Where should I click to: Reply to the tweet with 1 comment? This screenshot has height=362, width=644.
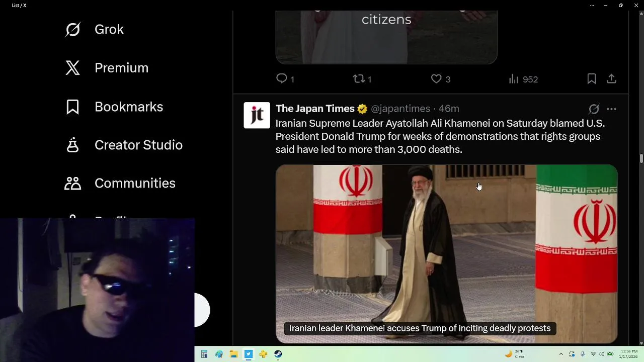tap(285, 79)
